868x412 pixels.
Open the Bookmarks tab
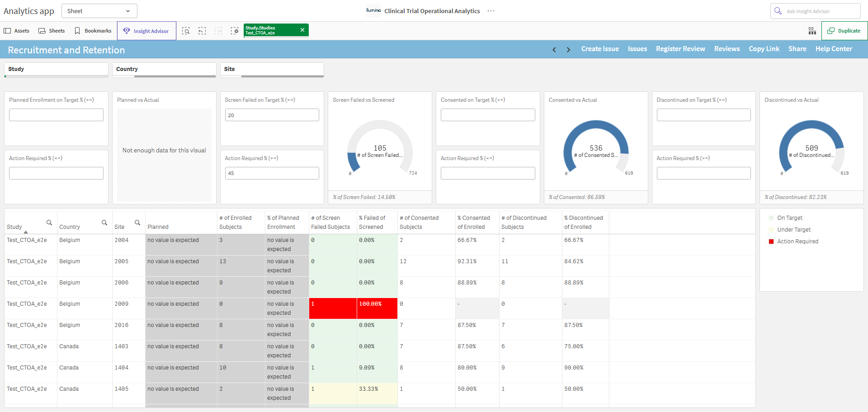[x=93, y=31]
